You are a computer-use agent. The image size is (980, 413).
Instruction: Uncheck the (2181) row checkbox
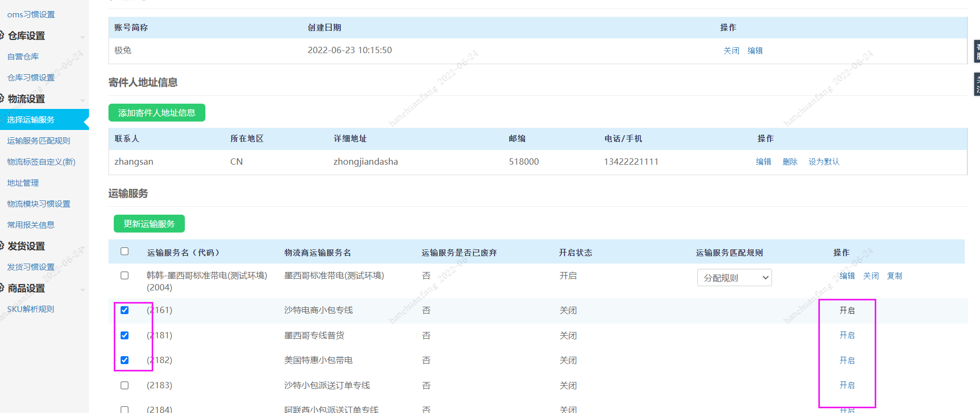click(x=125, y=336)
